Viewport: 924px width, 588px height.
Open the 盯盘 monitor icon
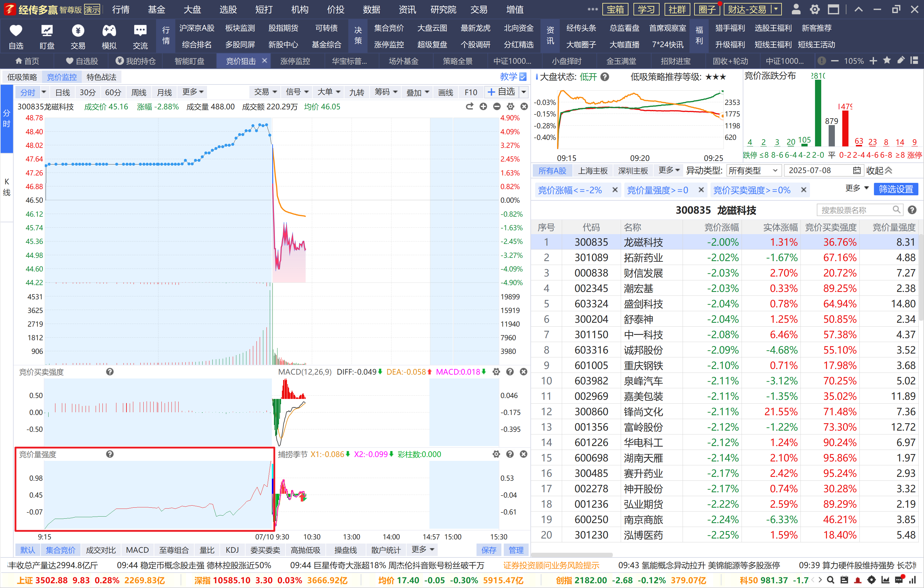point(47,31)
